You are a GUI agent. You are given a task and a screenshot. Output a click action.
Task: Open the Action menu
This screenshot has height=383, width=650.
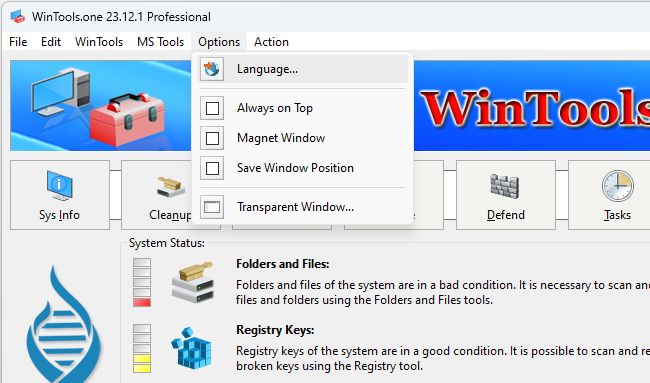coord(272,42)
